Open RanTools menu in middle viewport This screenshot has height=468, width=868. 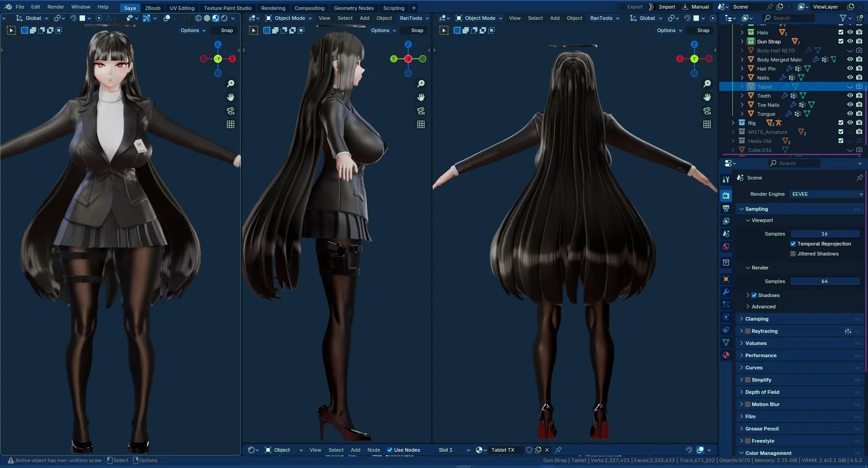tap(414, 18)
